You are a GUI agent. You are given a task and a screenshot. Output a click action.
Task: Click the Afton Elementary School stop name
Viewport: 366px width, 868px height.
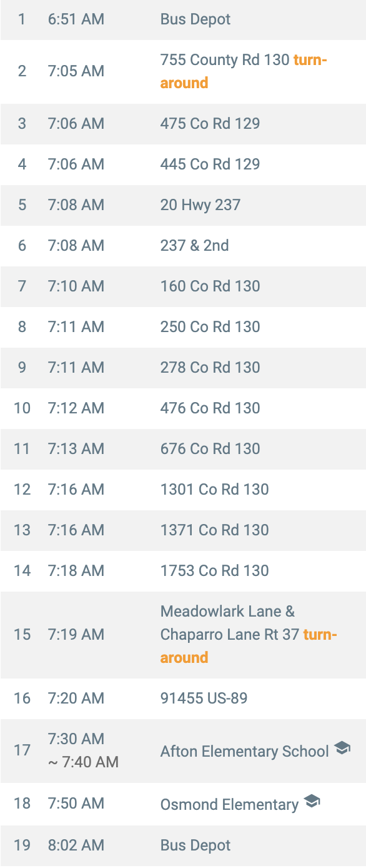click(245, 751)
